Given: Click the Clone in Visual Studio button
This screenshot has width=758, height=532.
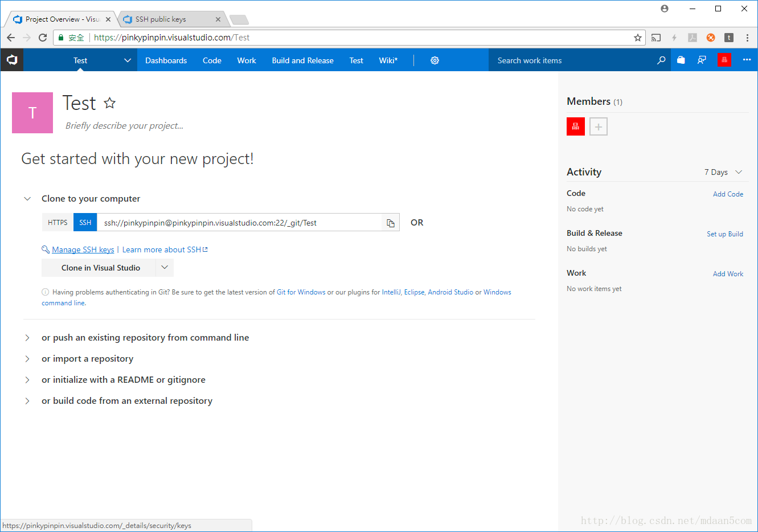Looking at the screenshot, I should 99,268.
